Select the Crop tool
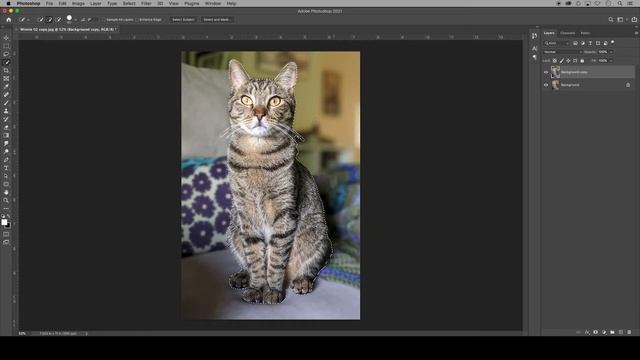The width and height of the screenshot is (640, 360). point(6,71)
